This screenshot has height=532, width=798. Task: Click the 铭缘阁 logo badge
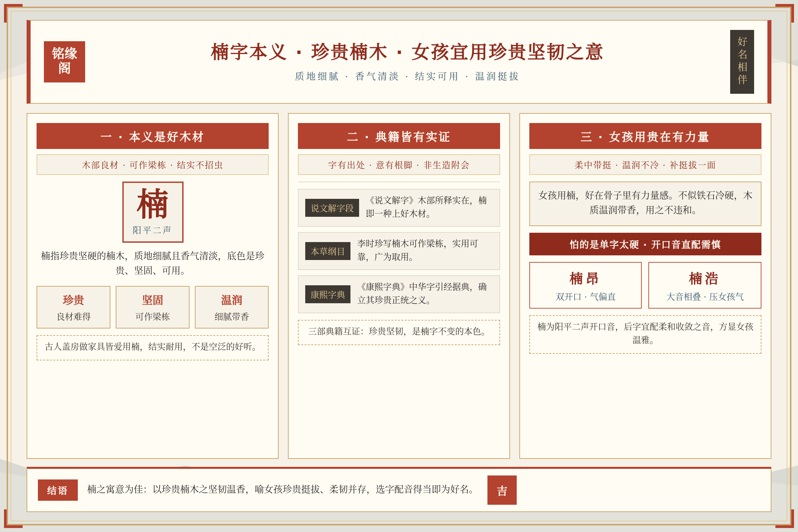65,62
